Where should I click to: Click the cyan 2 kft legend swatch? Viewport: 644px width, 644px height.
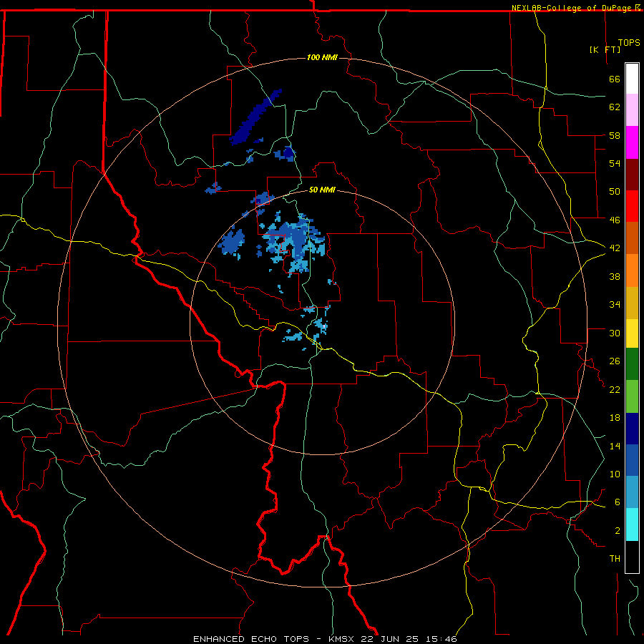point(632,525)
